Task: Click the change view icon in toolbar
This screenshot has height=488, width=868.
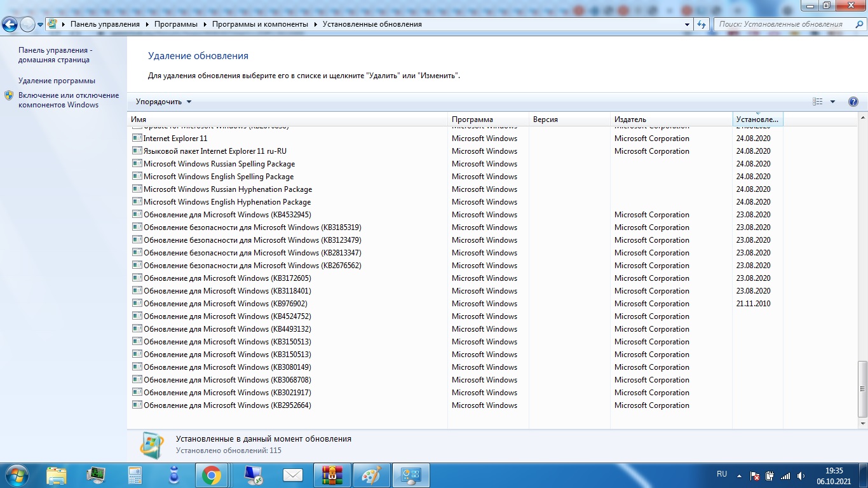Action: coord(818,102)
